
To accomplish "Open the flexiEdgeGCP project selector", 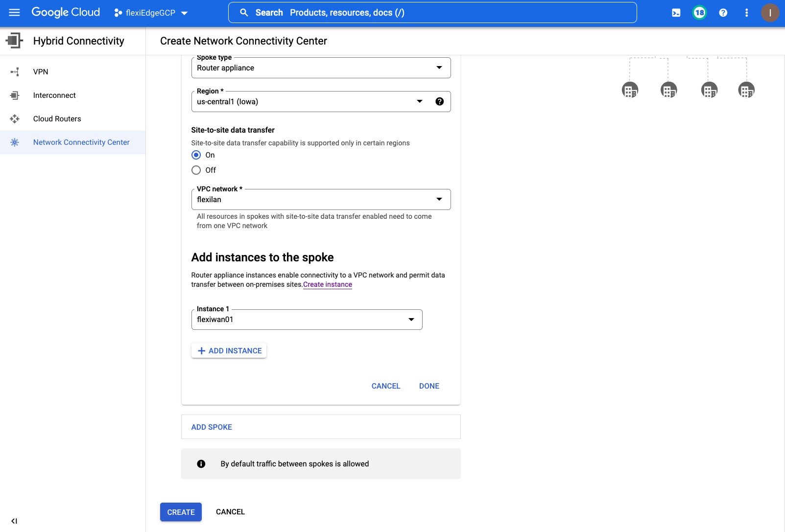I will (x=151, y=13).
